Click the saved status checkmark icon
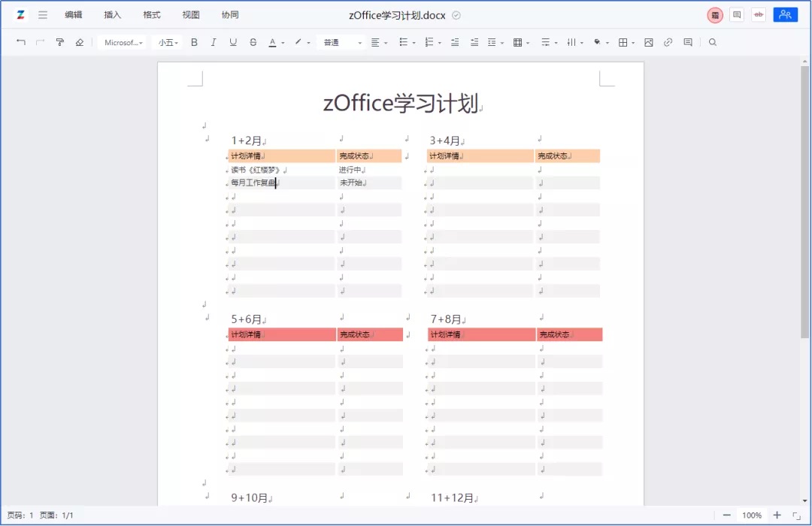This screenshot has width=812, height=526. click(456, 15)
